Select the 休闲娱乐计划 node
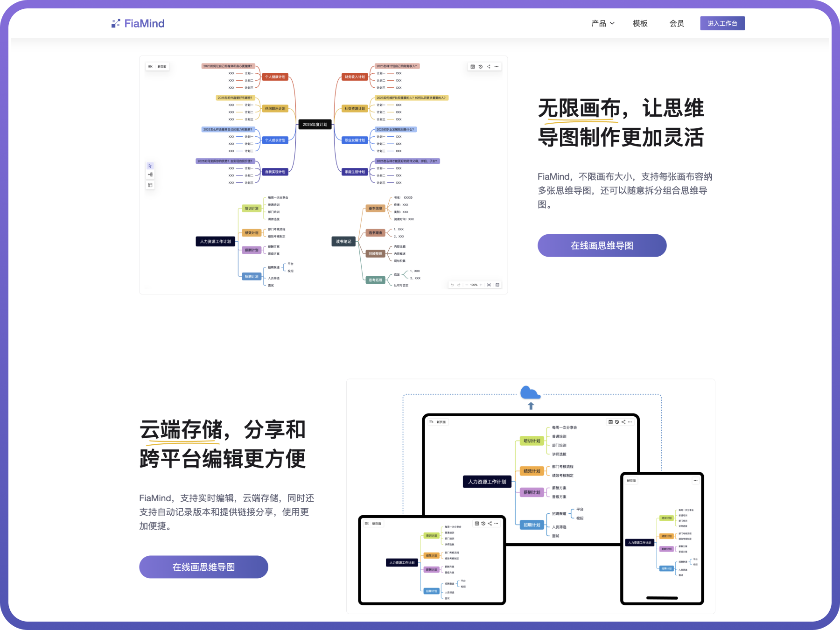840x630 pixels. (x=275, y=109)
